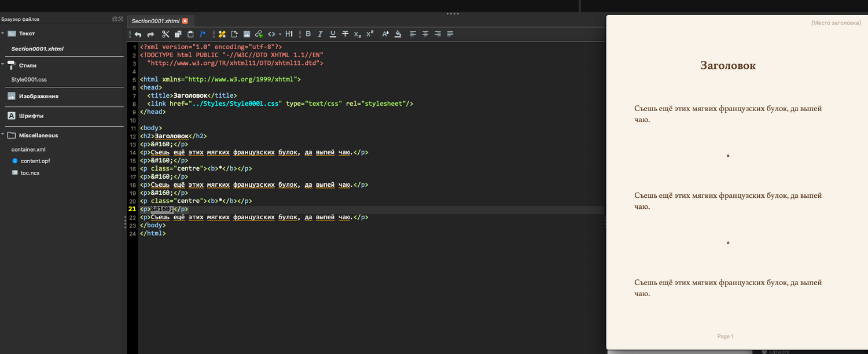
Task: Toggle superscript formatting
Action: (370, 34)
